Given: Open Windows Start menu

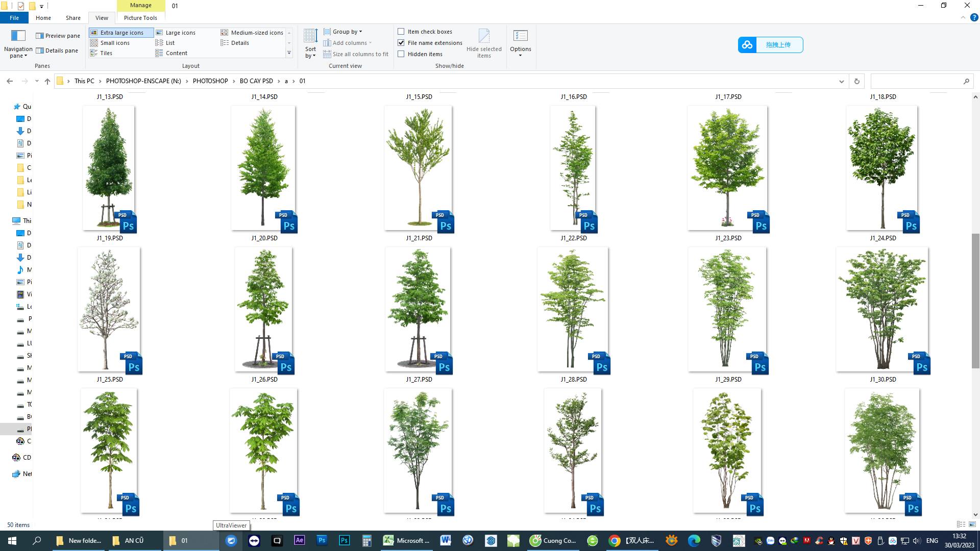Looking at the screenshot, I should point(12,541).
